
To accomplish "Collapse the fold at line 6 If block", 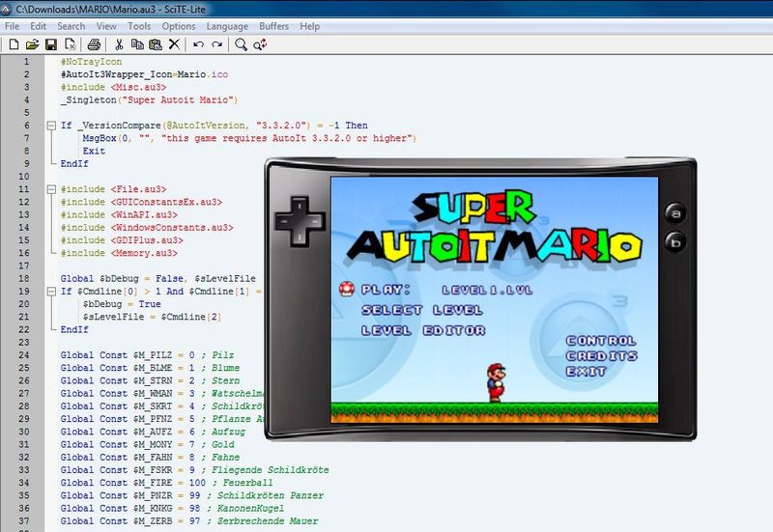I will click(x=51, y=126).
